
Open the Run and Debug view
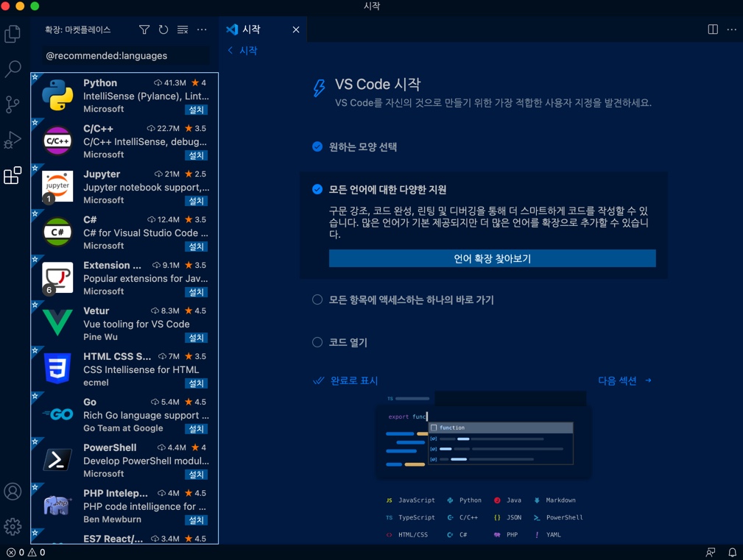point(13,140)
